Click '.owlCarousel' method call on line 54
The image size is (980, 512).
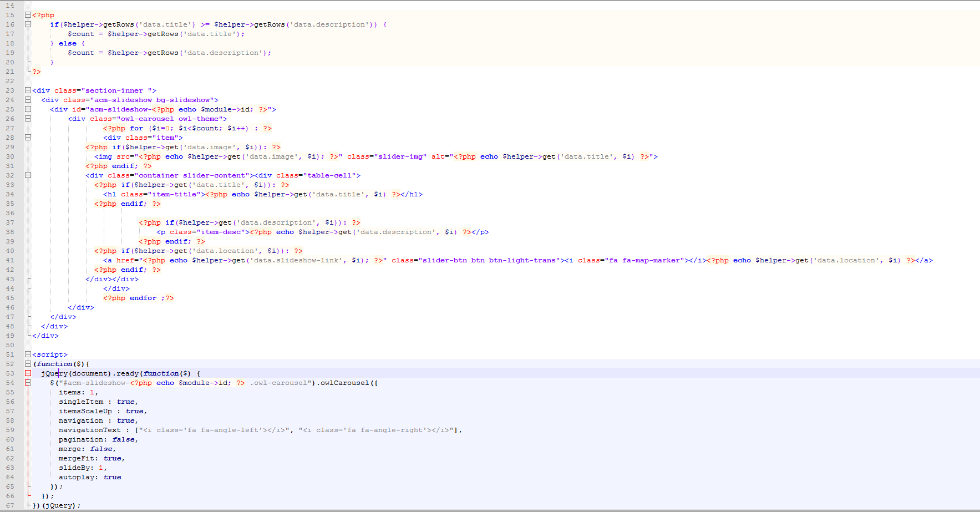click(x=343, y=383)
